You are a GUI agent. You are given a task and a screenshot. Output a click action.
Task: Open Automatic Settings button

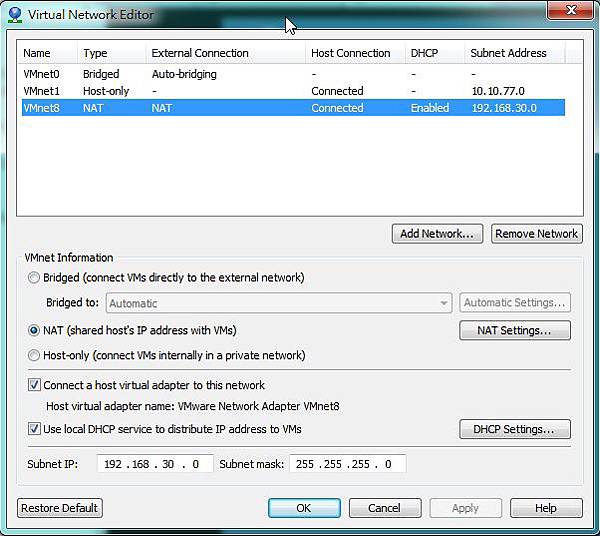pos(515,303)
